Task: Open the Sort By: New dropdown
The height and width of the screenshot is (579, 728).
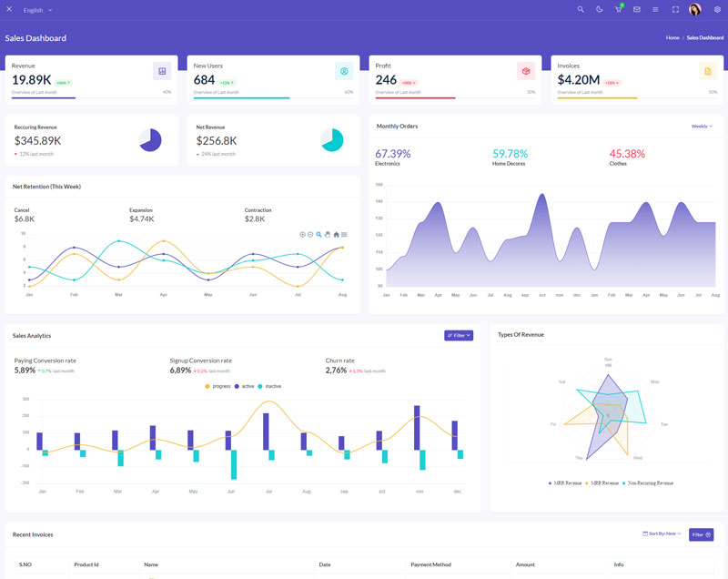Action: coord(663,533)
